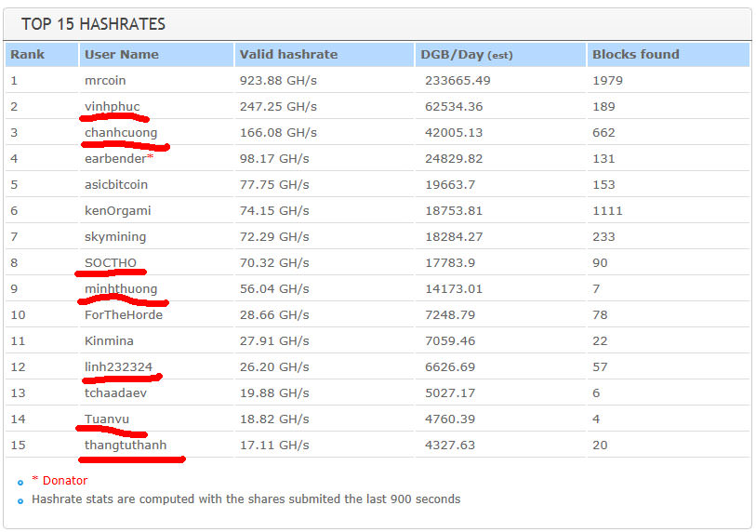Click blocks found value 153

point(603,185)
